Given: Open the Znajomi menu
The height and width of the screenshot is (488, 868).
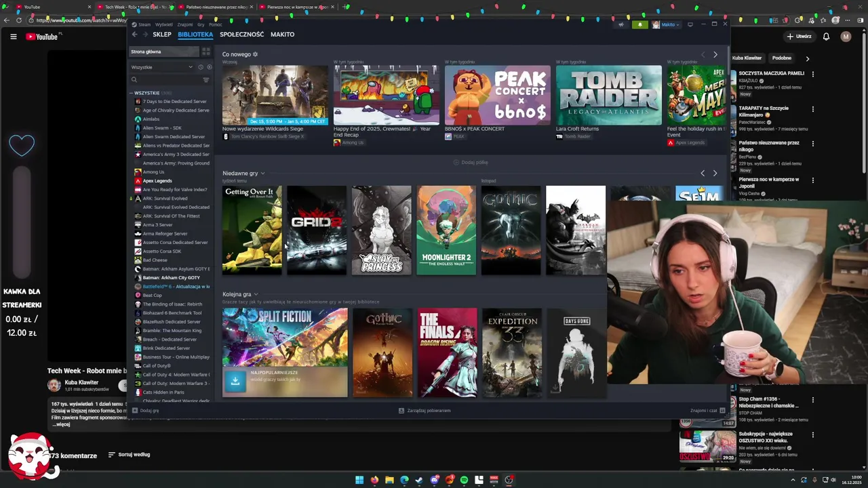Looking at the screenshot, I should (x=185, y=24).
